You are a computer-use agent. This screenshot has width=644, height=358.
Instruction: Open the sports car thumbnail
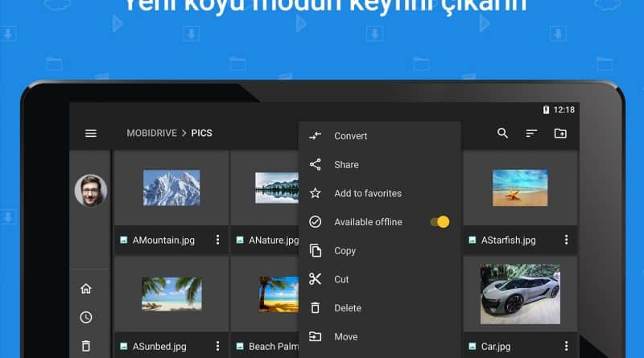[x=520, y=294]
